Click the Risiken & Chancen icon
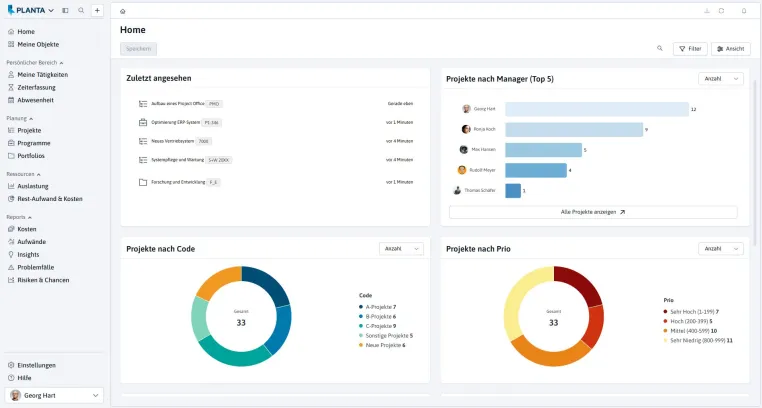Image resolution: width=762 pixels, height=408 pixels. tap(11, 280)
